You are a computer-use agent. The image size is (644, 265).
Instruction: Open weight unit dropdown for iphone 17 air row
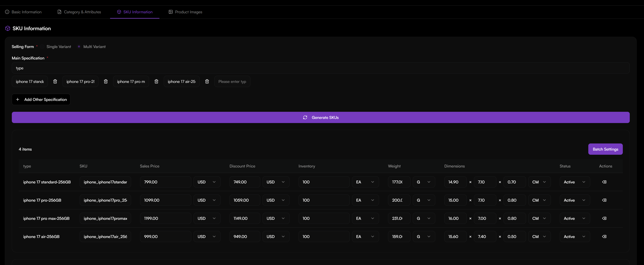(423, 236)
